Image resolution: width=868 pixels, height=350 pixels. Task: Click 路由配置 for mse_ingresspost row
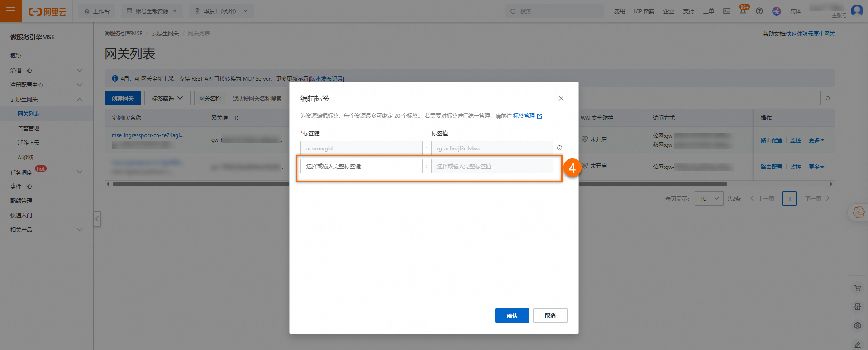coord(772,140)
